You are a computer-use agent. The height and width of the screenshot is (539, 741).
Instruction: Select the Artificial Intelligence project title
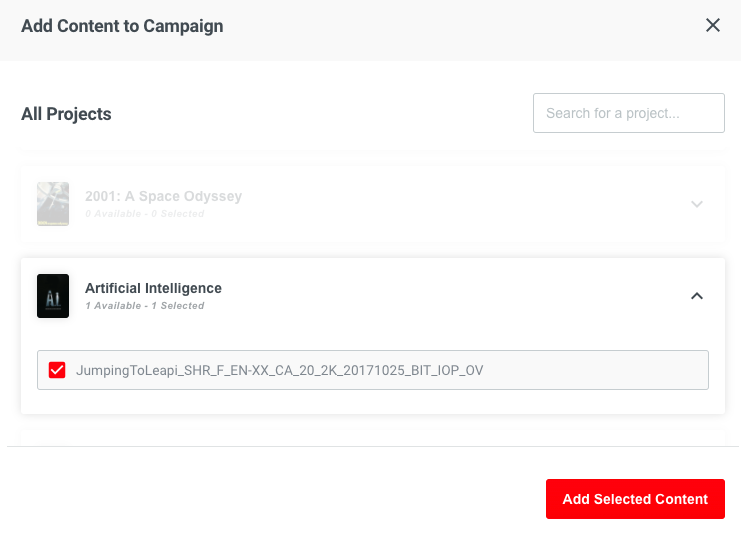pyautogui.click(x=153, y=288)
